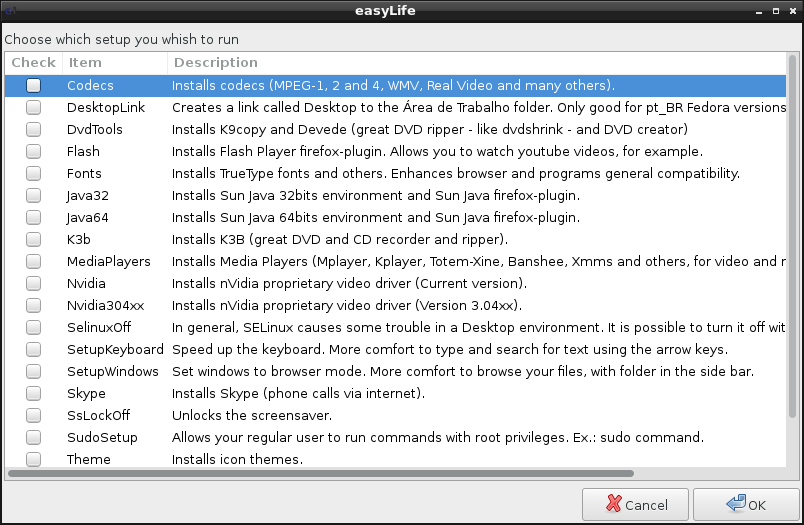Tick the Theme checkbox
The image size is (804, 525).
click(33, 459)
